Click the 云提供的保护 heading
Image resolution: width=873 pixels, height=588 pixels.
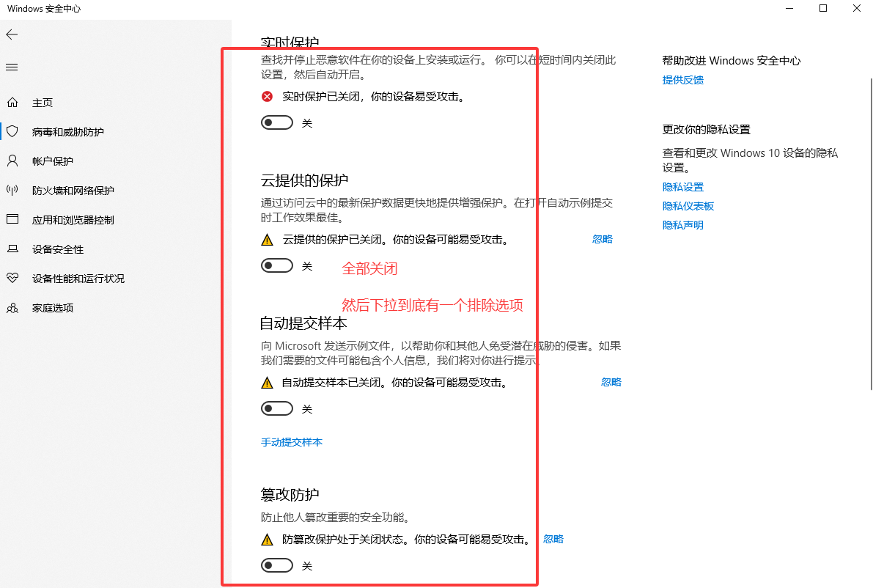[304, 180]
